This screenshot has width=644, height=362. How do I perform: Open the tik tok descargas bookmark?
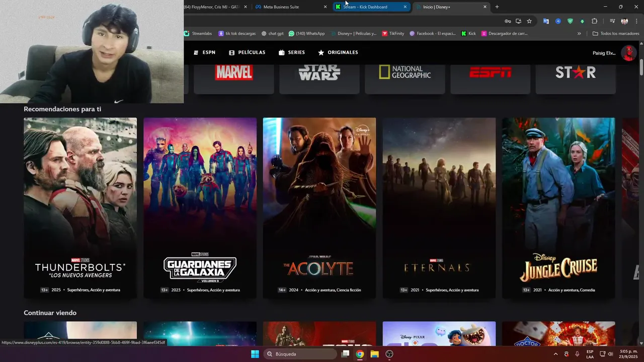[236, 34]
